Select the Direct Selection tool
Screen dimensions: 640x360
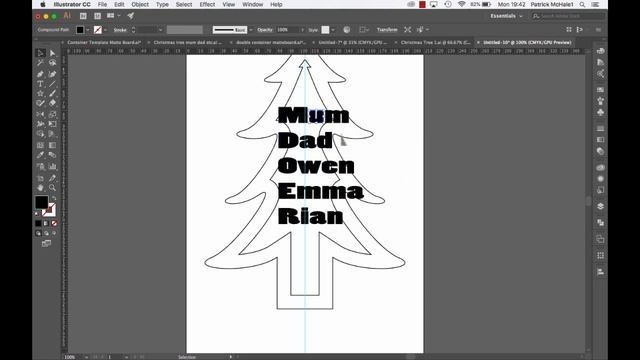pyautogui.click(x=52, y=53)
